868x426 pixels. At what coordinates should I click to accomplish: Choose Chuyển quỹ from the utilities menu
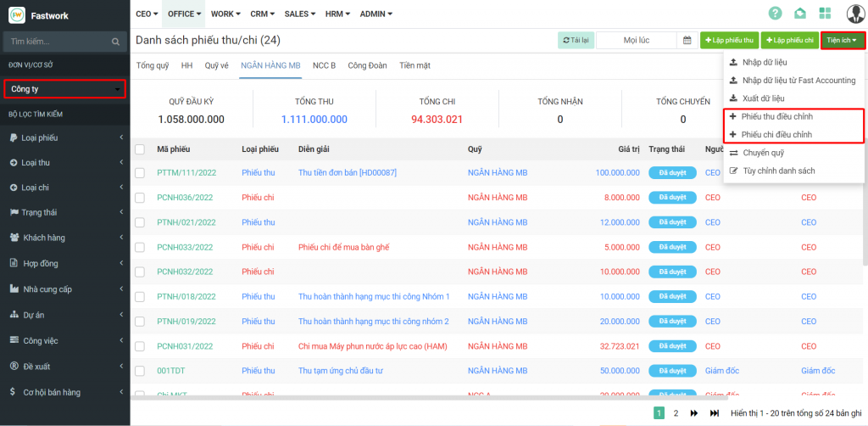coord(763,153)
